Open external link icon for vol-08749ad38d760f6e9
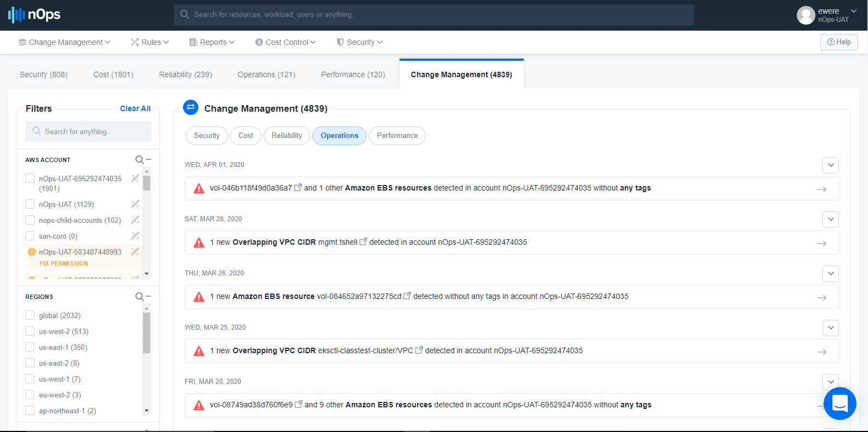Screen dimensions: 868x432 [299, 404]
